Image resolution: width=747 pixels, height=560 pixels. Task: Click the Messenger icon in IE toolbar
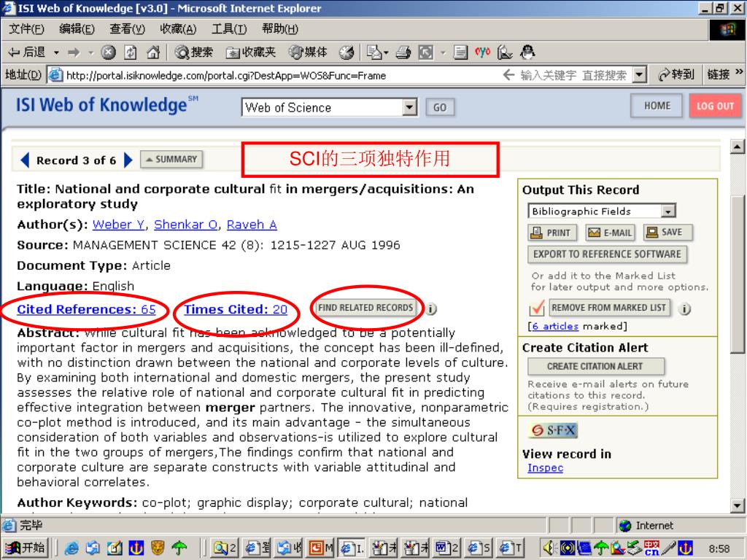point(527,52)
